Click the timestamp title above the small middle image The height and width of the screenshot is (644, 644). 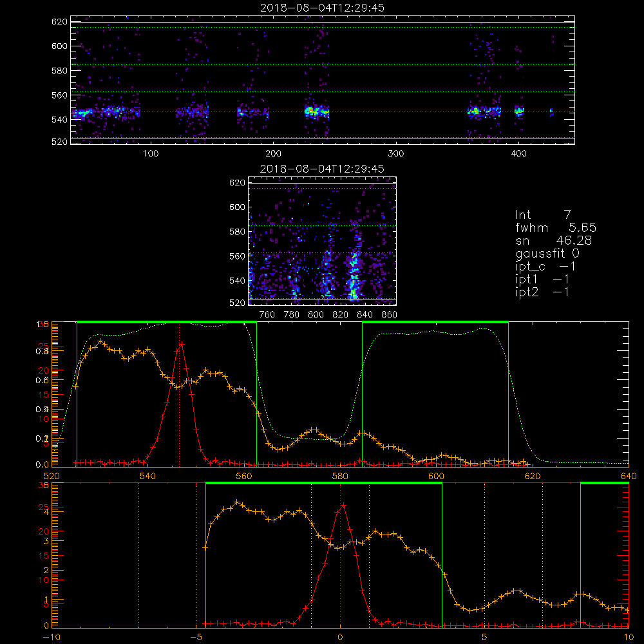[323, 169]
